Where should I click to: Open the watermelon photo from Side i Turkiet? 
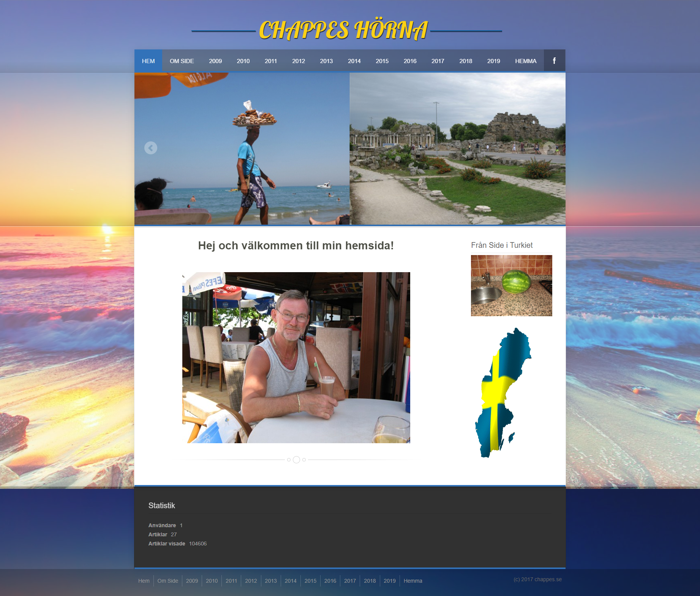511,285
